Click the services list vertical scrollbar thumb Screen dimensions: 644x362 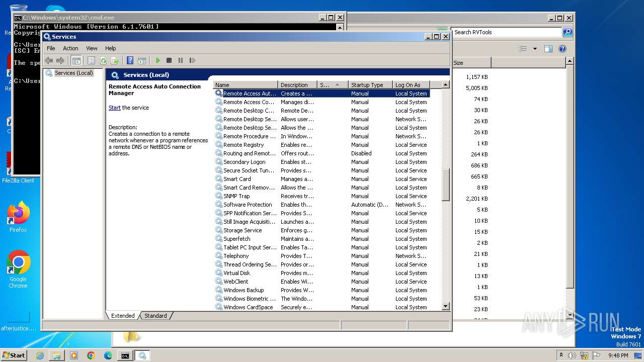[x=445, y=185]
